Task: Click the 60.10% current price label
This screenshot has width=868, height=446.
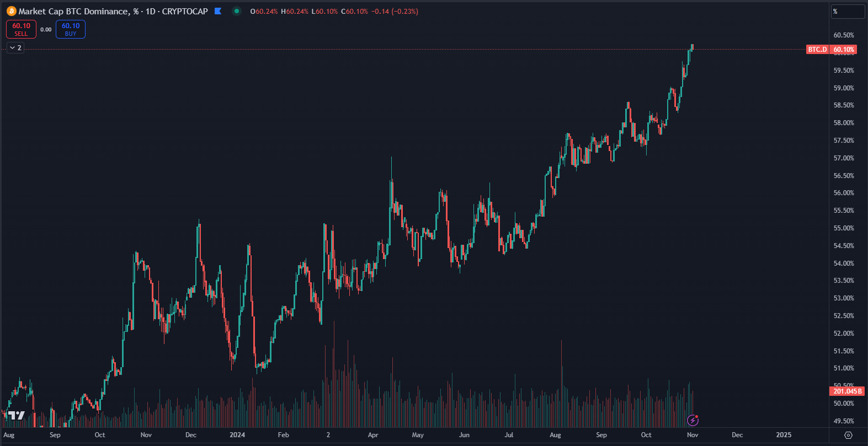Action: click(x=844, y=50)
